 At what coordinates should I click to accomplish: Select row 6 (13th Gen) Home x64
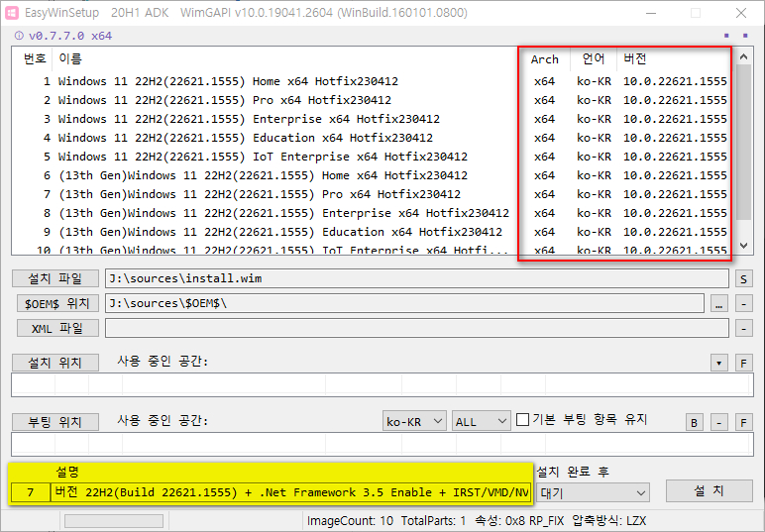coord(374,175)
